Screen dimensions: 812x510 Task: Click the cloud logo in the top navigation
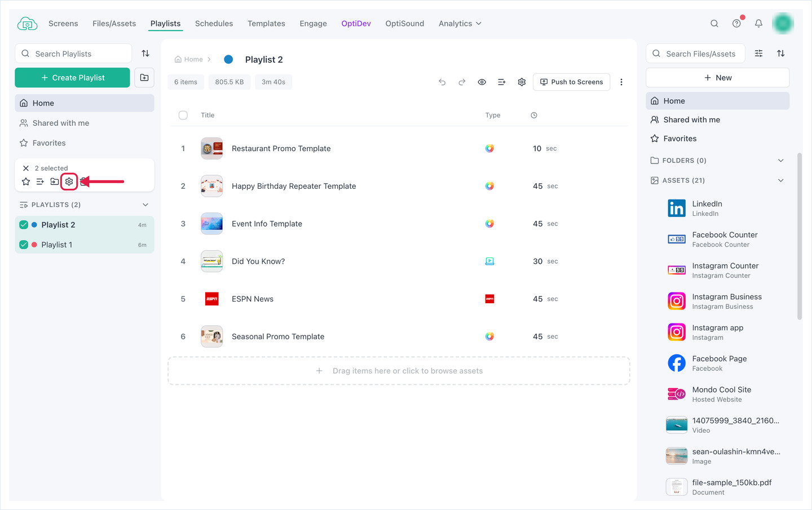[x=27, y=24]
